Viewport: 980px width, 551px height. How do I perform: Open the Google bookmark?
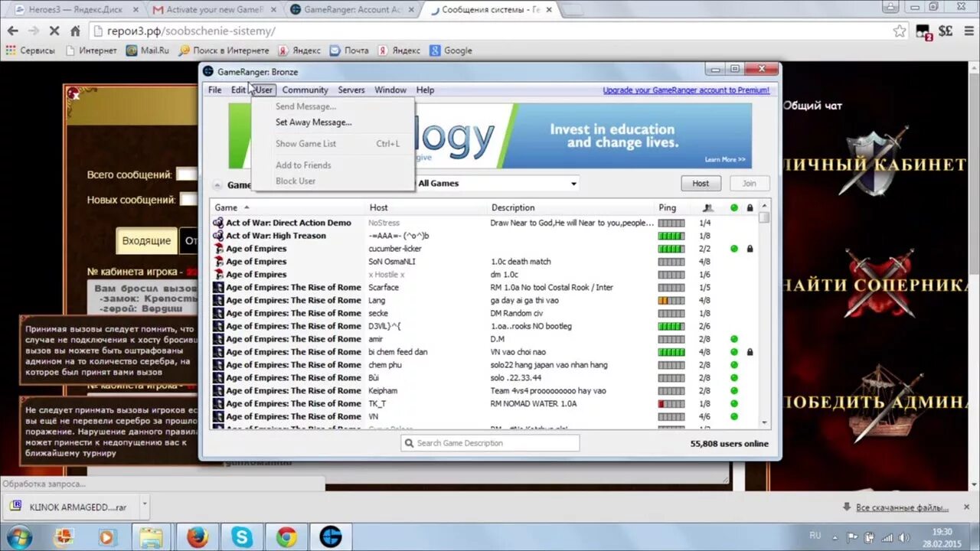(451, 51)
